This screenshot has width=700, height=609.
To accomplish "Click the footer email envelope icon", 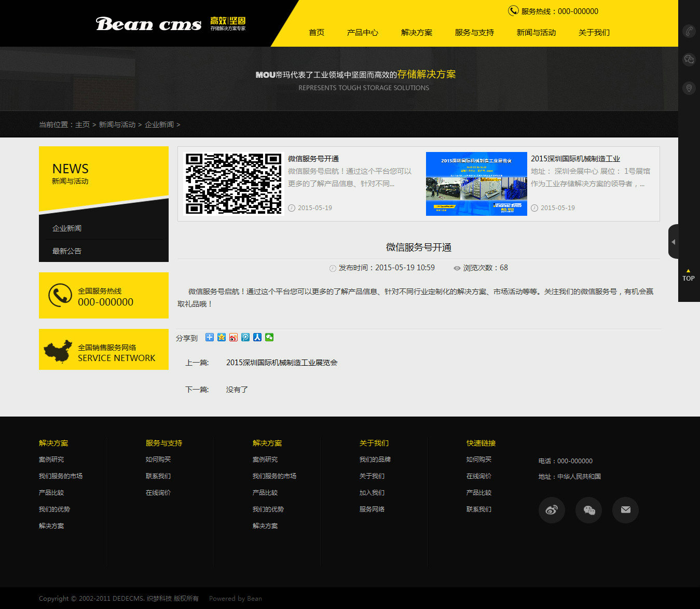I will tap(625, 510).
